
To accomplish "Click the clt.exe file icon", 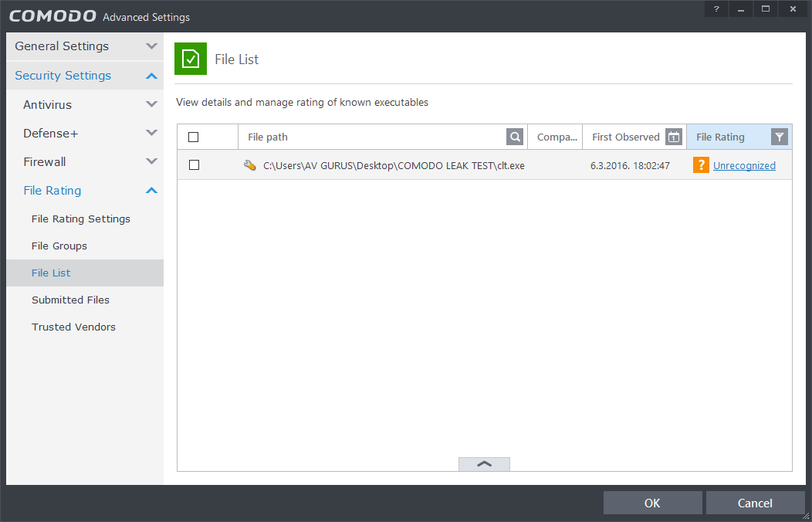I will point(249,165).
